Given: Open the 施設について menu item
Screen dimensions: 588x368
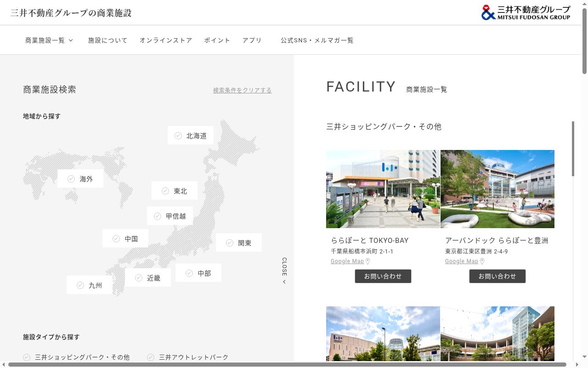Looking at the screenshot, I should (108, 40).
